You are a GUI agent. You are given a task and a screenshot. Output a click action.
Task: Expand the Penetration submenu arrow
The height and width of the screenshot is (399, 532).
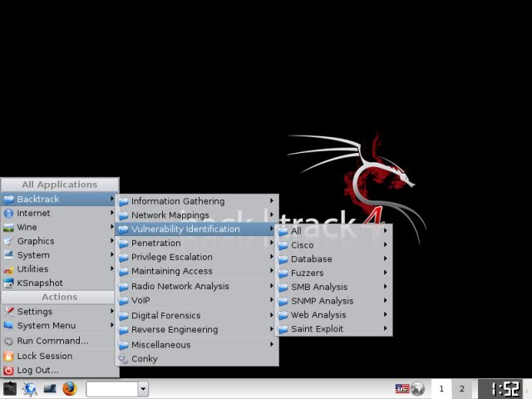coord(272,243)
